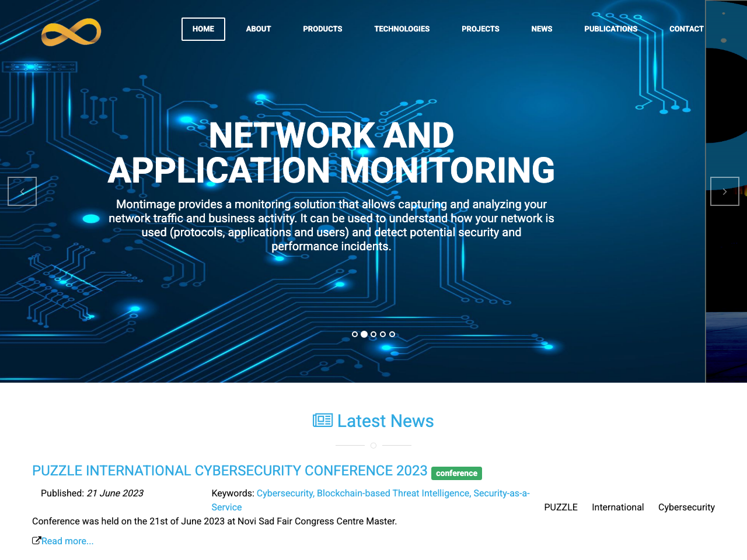This screenshot has width=747, height=560.
Task: Click the Cybersecurity keyword link
Action: (x=285, y=493)
